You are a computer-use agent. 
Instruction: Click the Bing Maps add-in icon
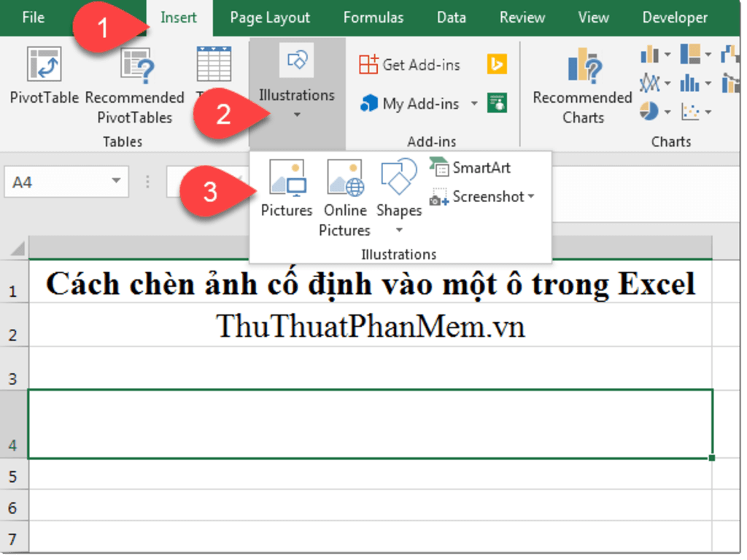point(495,64)
